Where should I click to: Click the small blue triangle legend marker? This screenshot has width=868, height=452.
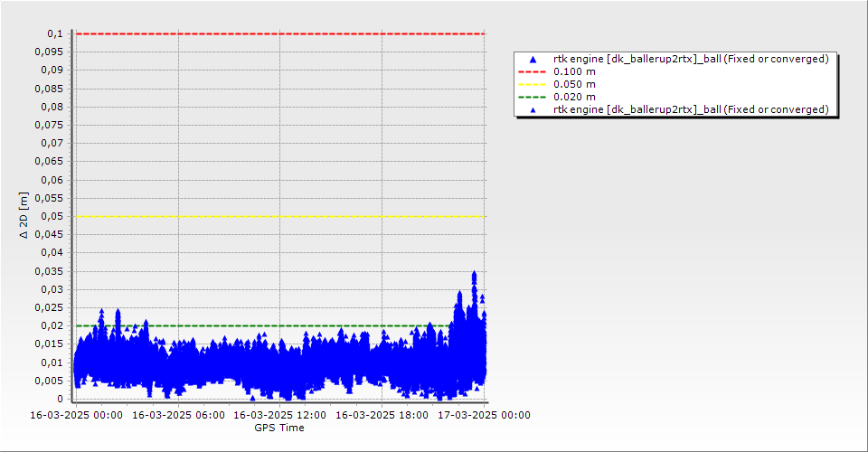(x=533, y=110)
